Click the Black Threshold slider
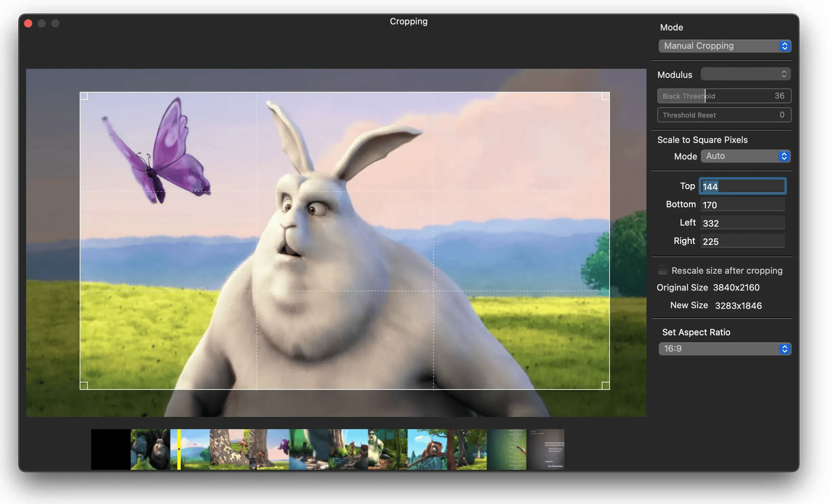833x504 pixels. [x=724, y=96]
